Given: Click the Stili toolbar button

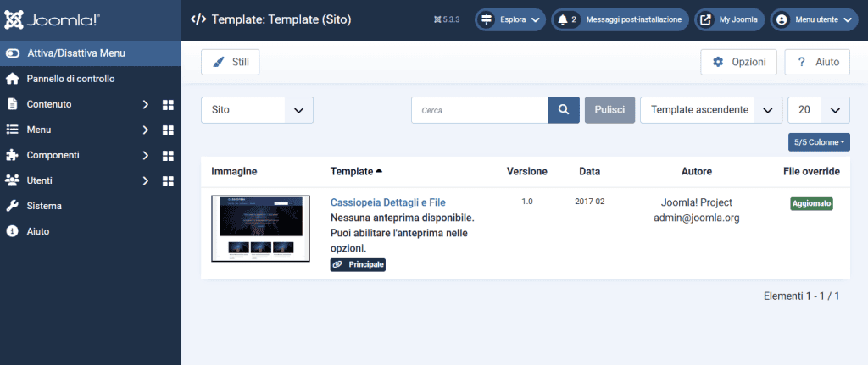Looking at the screenshot, I should click(x=231, y=62).
